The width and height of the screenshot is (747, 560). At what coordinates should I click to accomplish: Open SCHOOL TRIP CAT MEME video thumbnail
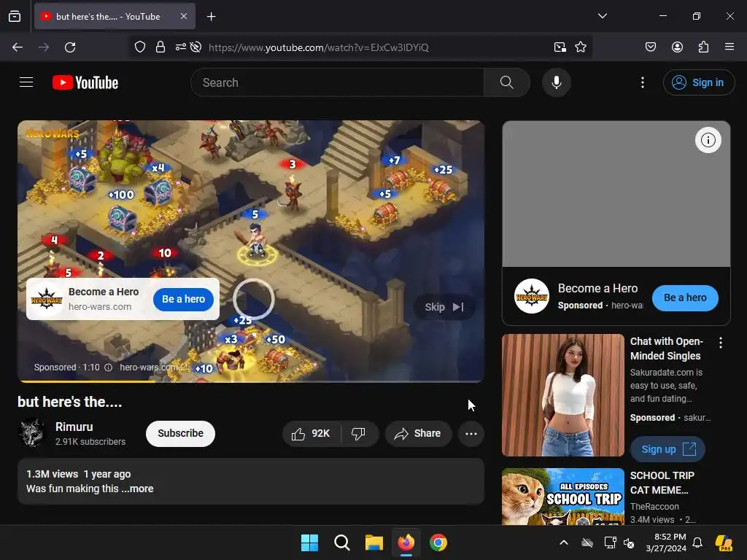(x=562, y=497)
